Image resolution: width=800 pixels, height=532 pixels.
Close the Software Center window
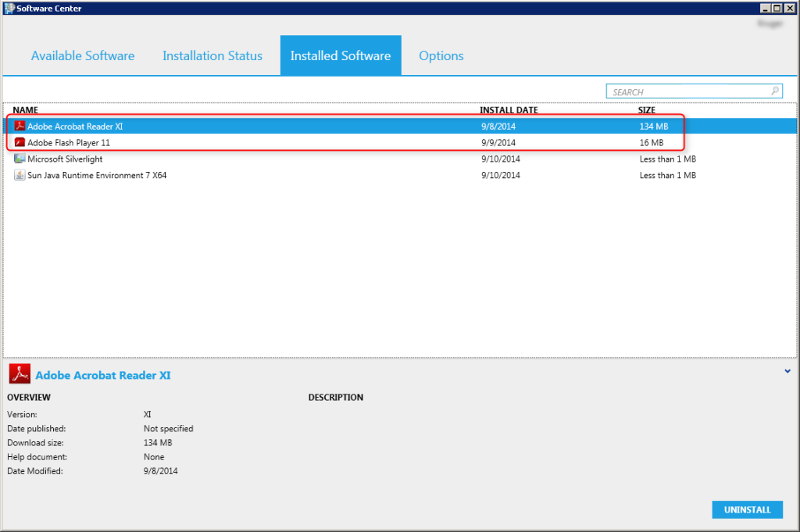coord(789,8)
